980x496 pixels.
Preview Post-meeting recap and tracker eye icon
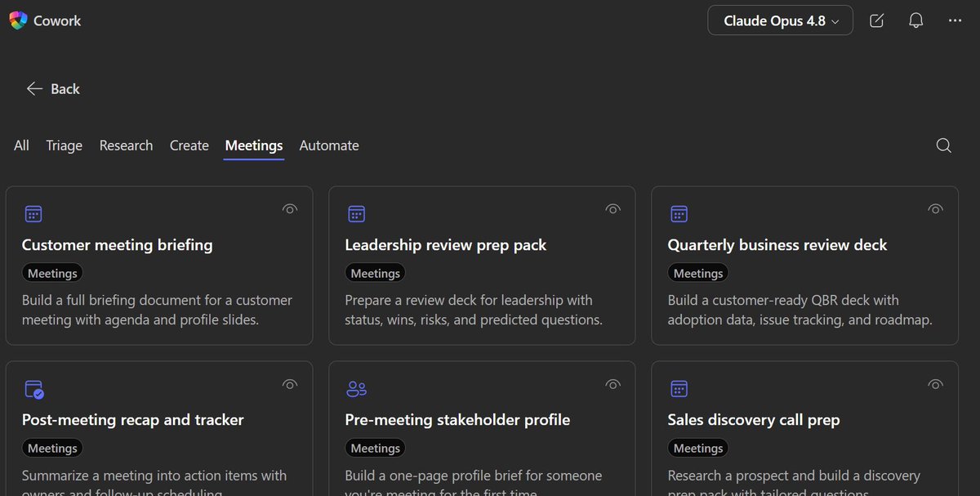click(290, 384)
